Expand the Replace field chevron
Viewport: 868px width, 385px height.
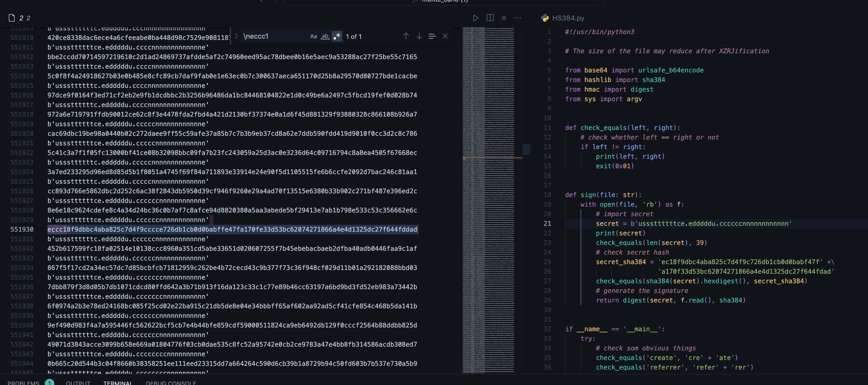(x=236, y=36)
